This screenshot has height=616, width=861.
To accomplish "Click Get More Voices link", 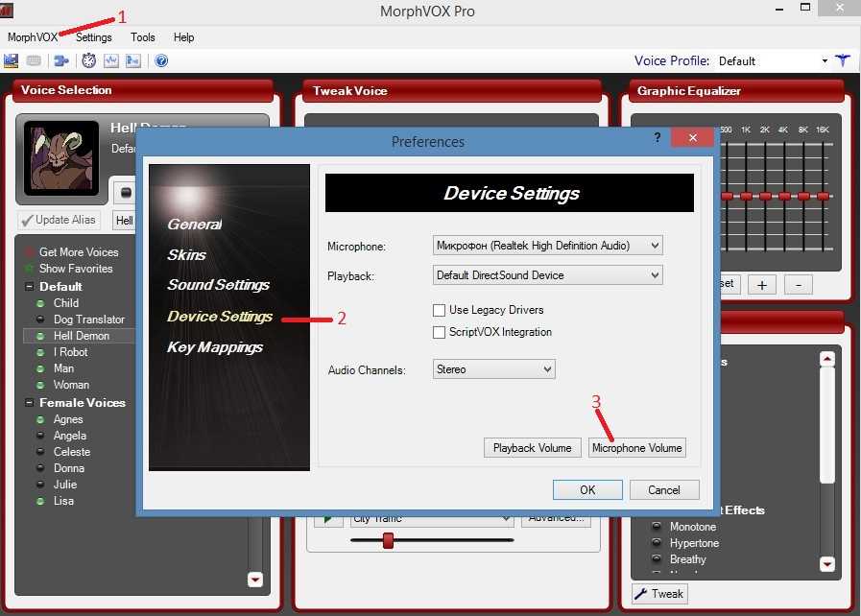I will 79,252.
